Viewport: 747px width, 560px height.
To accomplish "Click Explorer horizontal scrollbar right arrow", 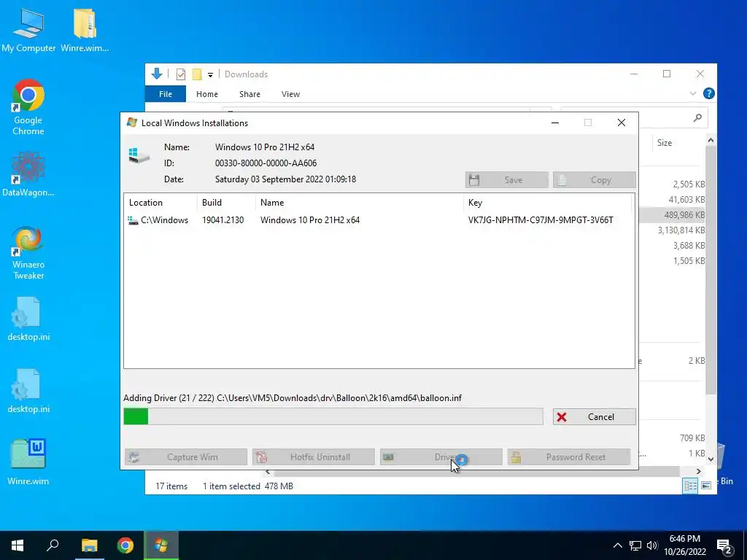I will pyautogui.click(x=698, y=472).
